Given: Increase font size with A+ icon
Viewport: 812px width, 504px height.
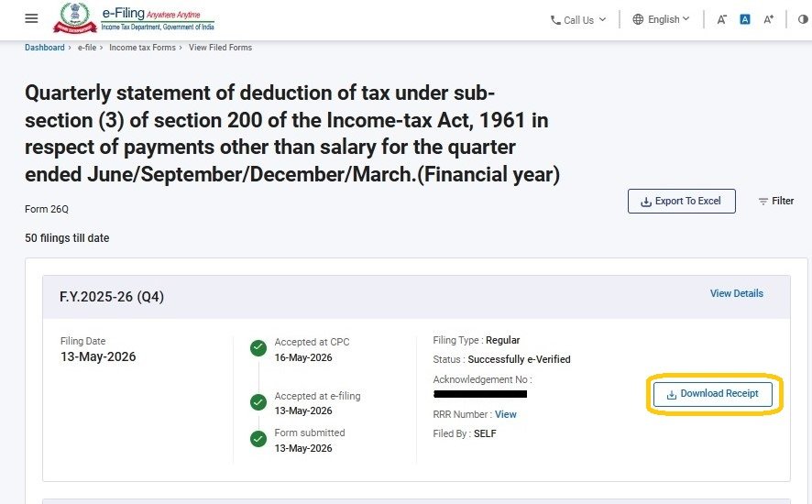Looking at the screenshot, I should (x=769, y=19).
